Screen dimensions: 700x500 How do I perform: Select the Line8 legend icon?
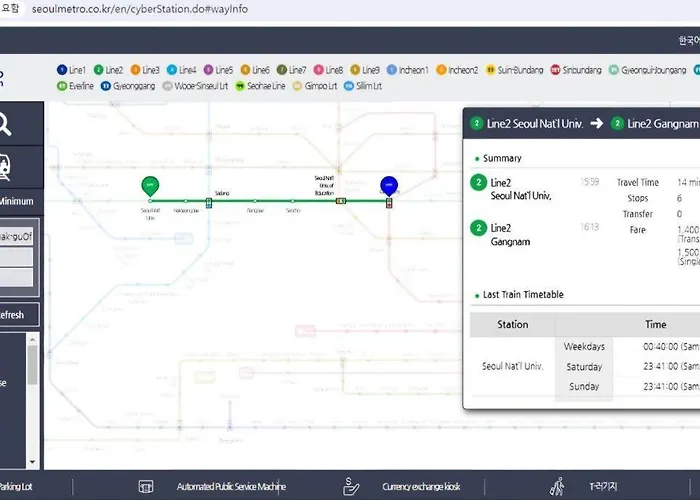click(x=318, y=70)
